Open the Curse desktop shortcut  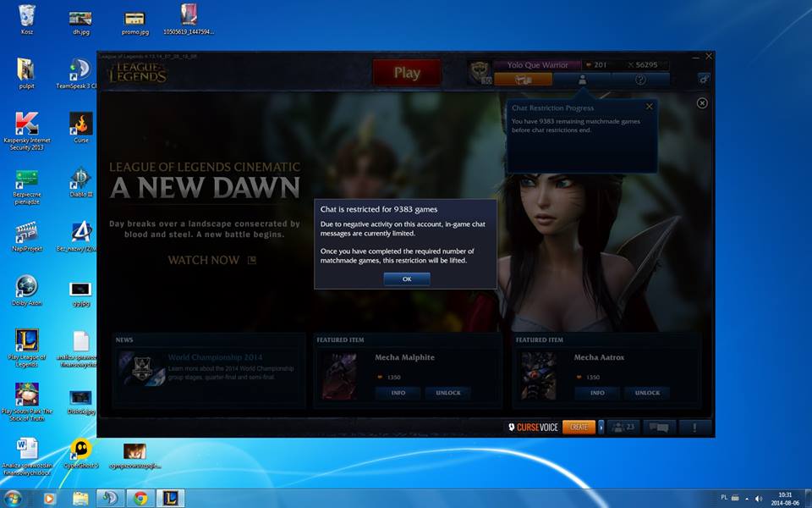[x=81, y=128]
